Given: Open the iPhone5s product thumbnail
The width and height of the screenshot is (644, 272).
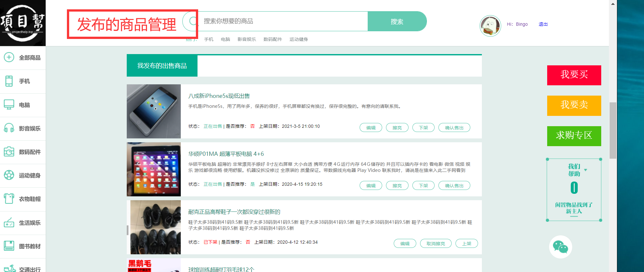Looking at the screenshot, I should [154, 111].
